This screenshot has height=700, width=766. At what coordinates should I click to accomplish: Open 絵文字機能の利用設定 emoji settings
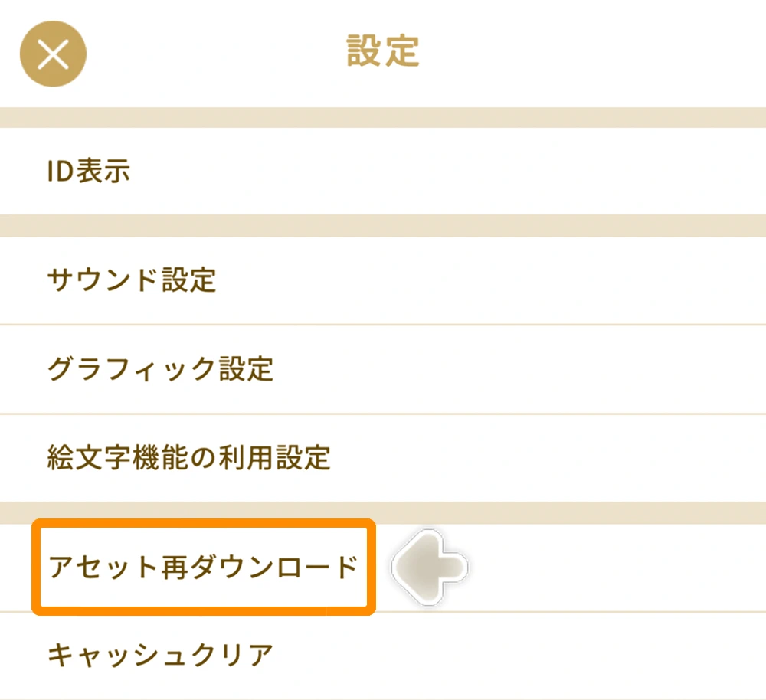click(x=383, y=458)
